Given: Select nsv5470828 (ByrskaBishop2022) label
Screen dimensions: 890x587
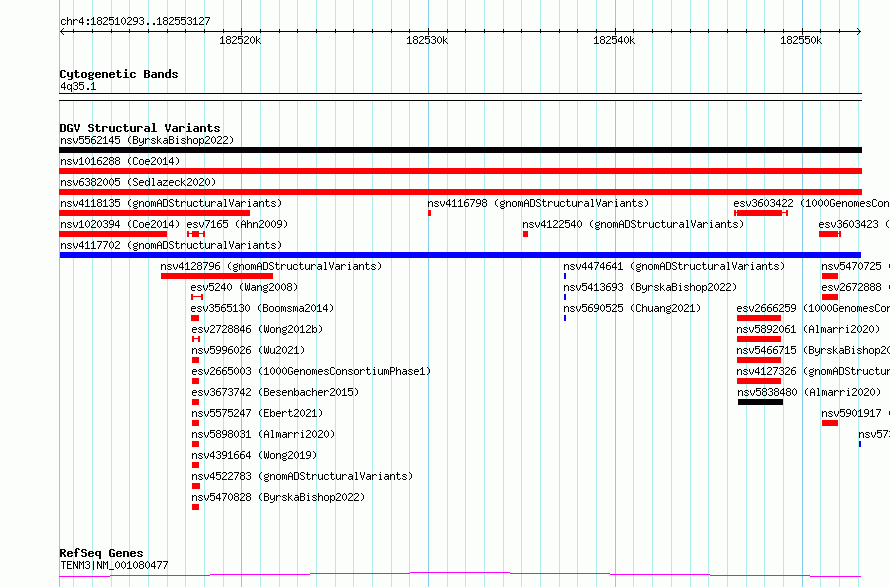Looking at the screenshot, I should coord(278,497).
